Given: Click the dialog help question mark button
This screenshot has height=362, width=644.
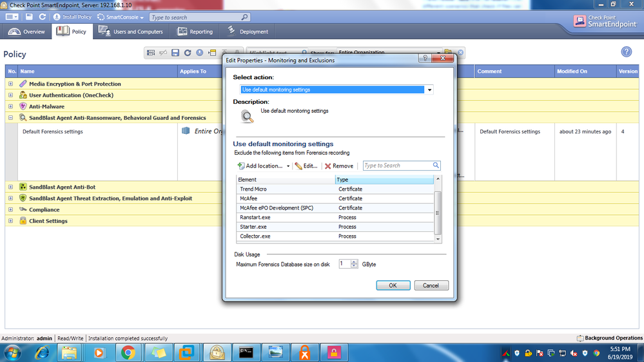Looking at the screenshot, I should (425, 58).
